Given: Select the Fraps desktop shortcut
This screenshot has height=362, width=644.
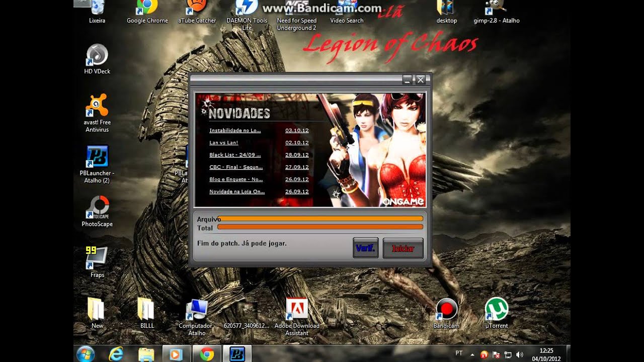Looking at the screenshot, I should pyautogui.click(x=97, y=262).
